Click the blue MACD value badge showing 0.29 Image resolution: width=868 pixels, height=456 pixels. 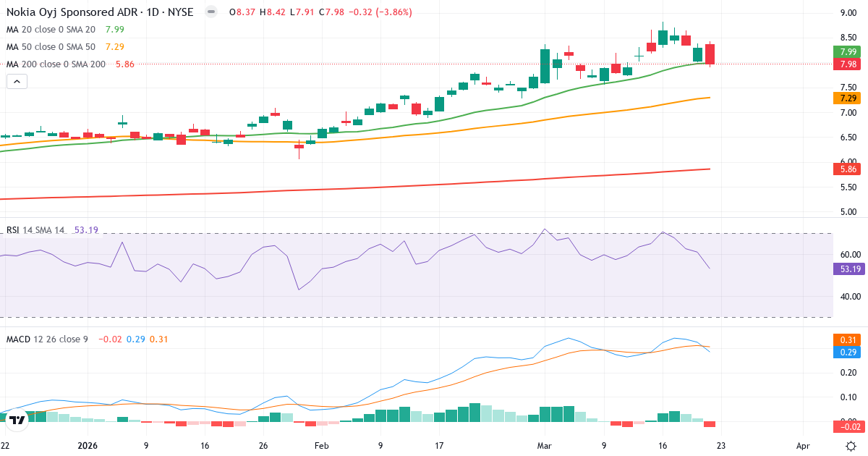tap(846, 351)
